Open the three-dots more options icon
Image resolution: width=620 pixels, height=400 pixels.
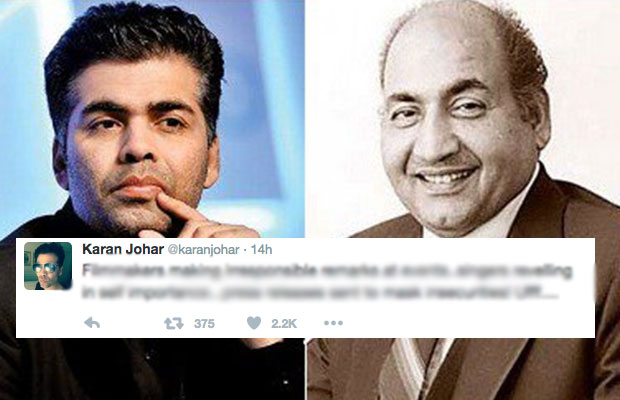coord(333,323)
